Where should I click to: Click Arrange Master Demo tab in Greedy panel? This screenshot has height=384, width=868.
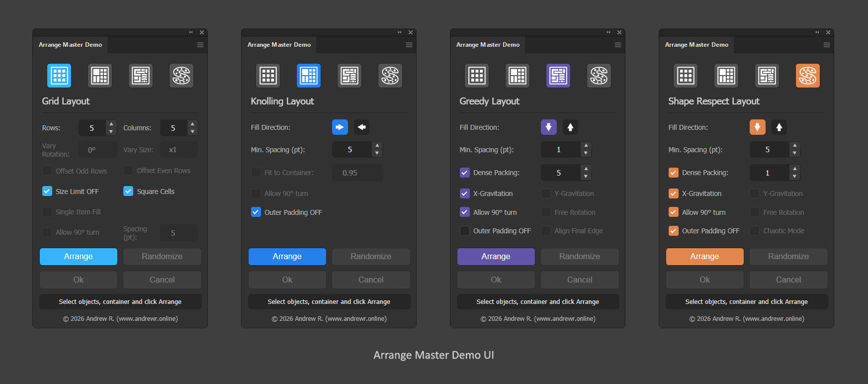coord(488,45)
